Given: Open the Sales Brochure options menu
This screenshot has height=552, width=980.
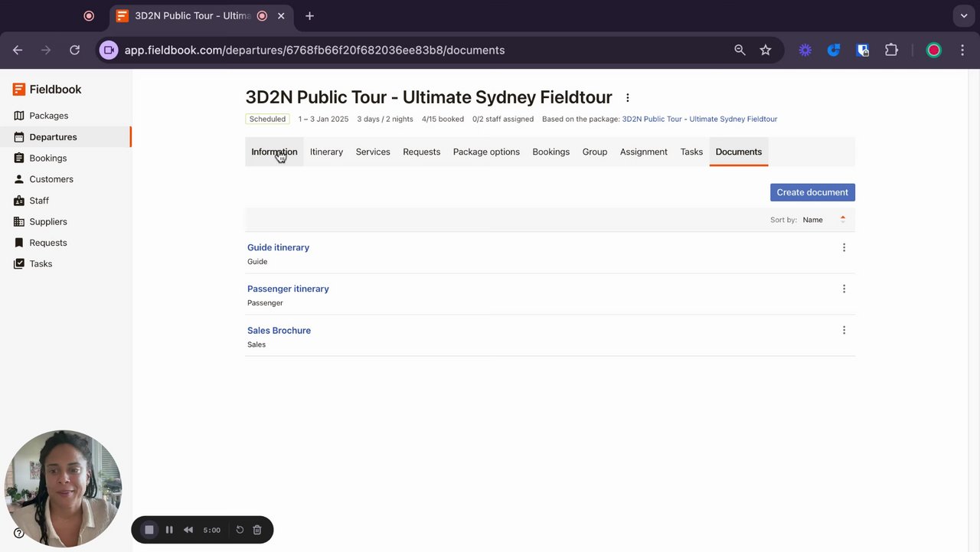Looking at the screenshot, I should pyautogui.click(x=844, y=330).
